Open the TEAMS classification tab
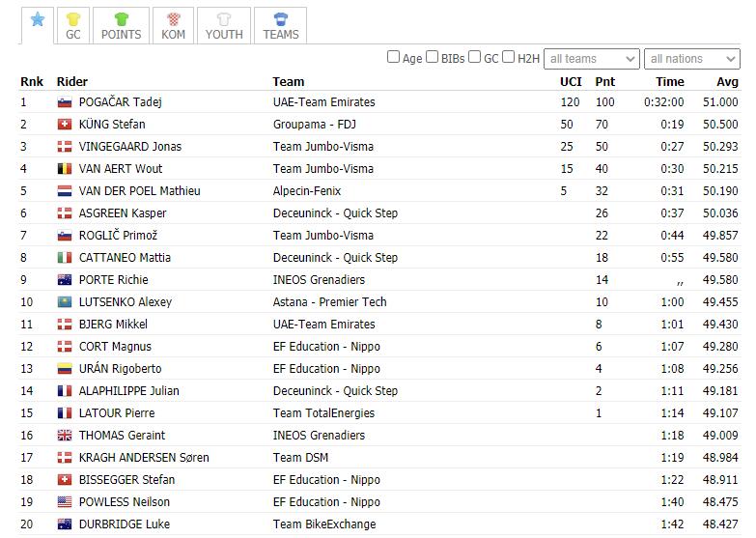Image resolution: width=756 pixels, height=538 pixels. click(281, 25)
